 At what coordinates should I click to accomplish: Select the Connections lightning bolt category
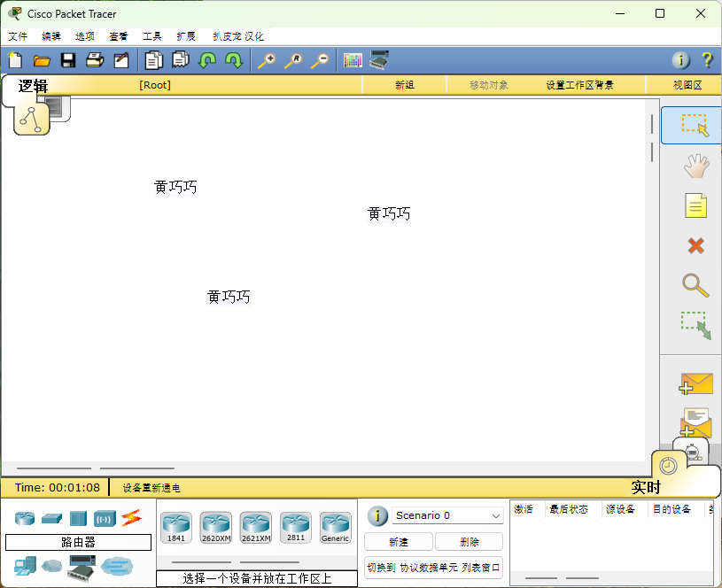tap(132, 518)
